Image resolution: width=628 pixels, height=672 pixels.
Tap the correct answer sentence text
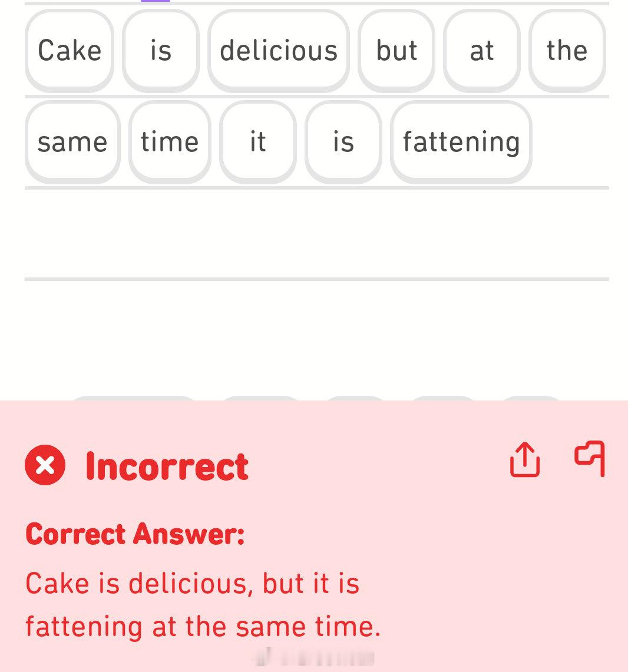(x=203, y=605)
